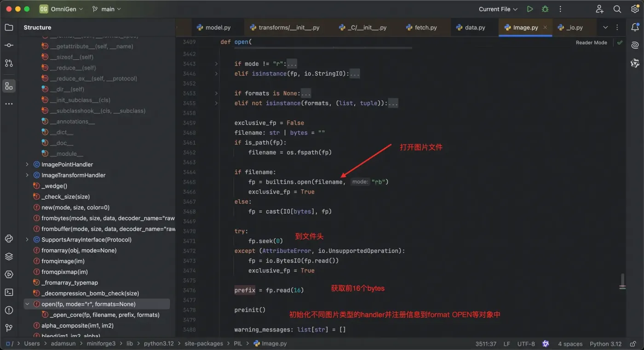The image size is (644, 350).
Task: Click PIL breadcrumb in navigation bar
Action: click(x=237, y=344)
